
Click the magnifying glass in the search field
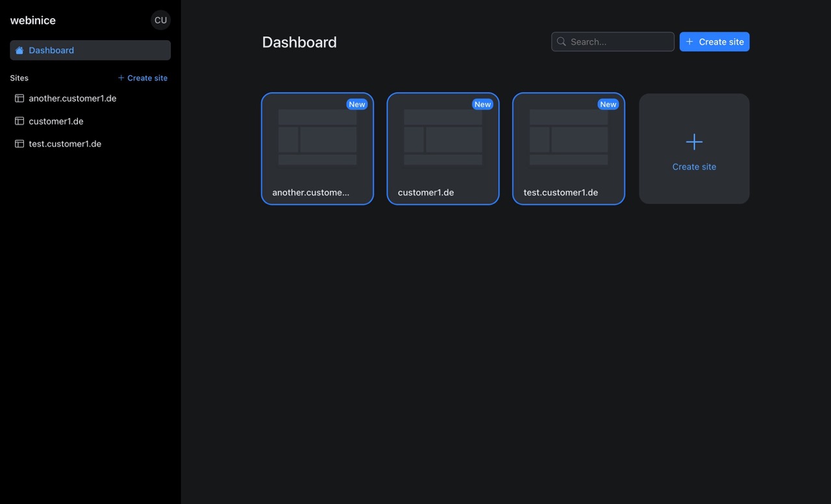pos(561,42)
